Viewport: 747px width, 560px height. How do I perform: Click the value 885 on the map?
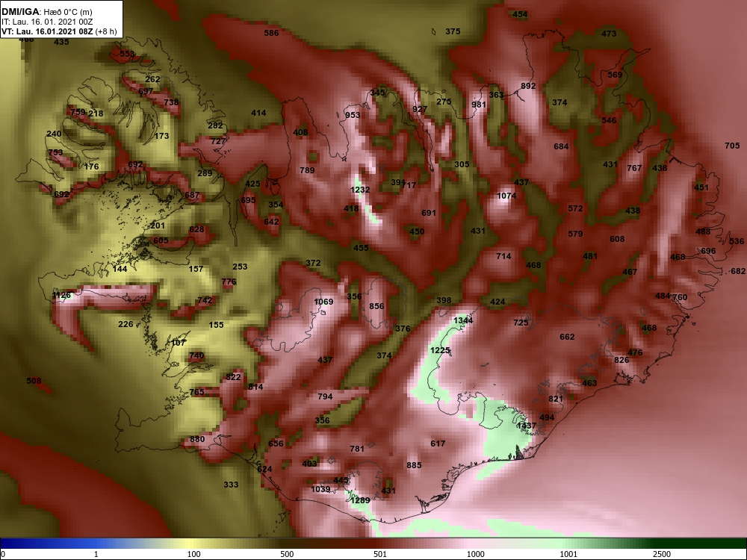click(414, 465)
